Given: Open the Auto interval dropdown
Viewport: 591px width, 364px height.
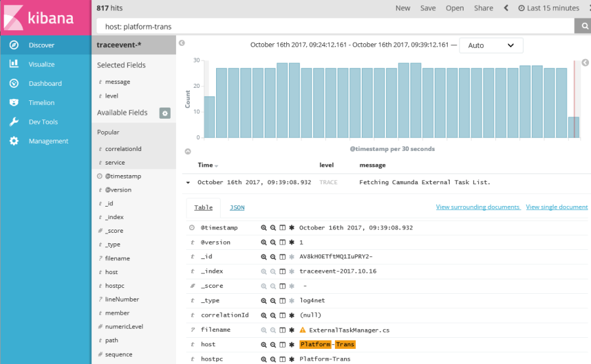Looking at the screenshot, I should coord(491,45).
